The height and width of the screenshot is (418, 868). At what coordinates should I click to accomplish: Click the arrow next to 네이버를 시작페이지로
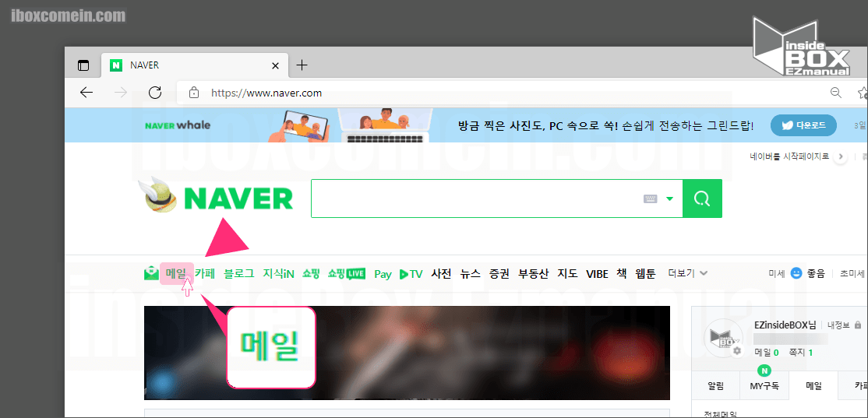click(840, 156)
